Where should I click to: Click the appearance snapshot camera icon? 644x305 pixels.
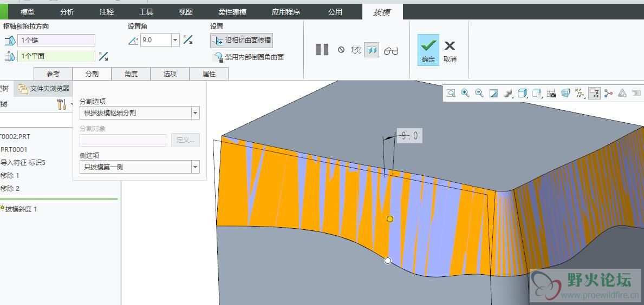pos(551,94)
